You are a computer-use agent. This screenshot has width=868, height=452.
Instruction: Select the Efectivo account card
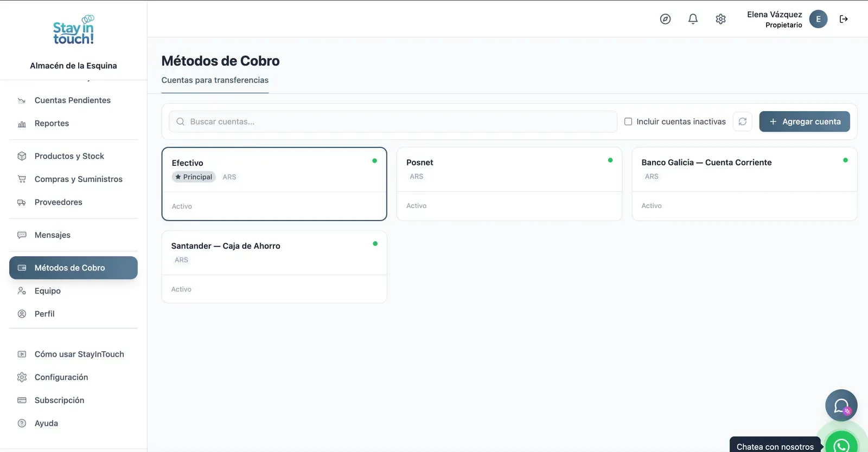pos(274,184)
